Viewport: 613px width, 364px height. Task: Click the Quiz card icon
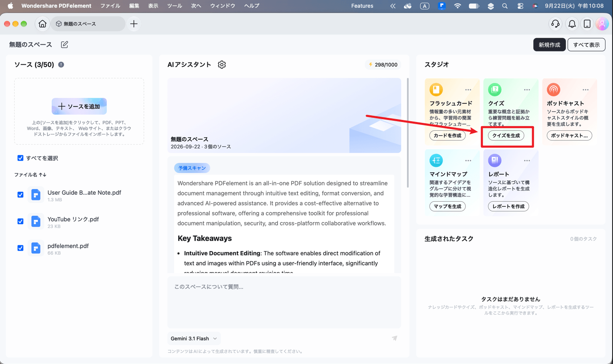click(495, 89)
